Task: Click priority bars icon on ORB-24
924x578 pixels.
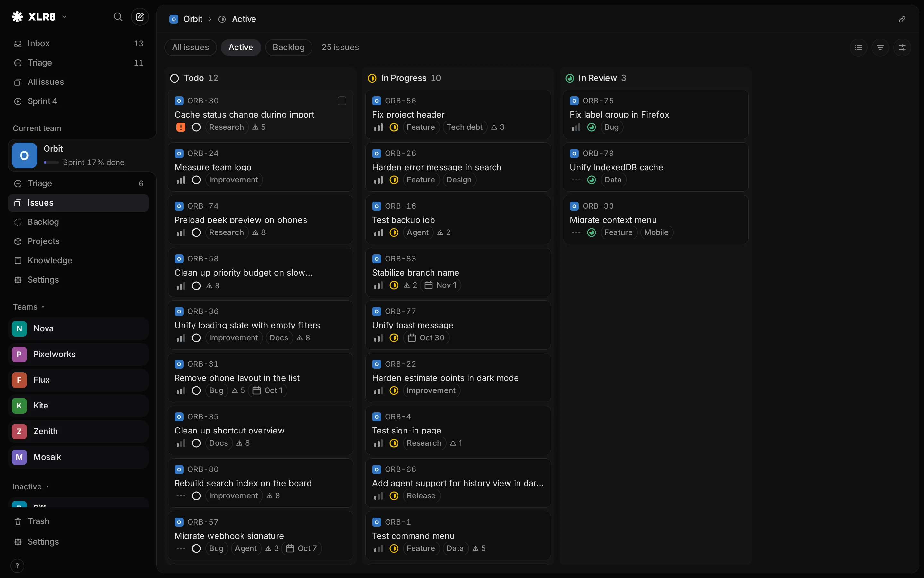Action: click(181, 180)
